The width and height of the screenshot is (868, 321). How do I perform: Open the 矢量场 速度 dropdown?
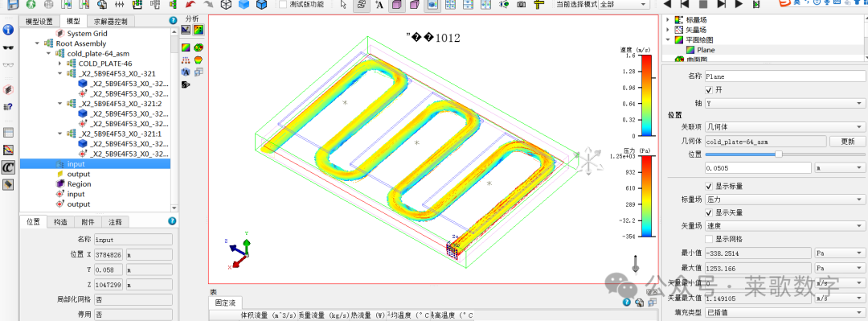pos(785,225)
